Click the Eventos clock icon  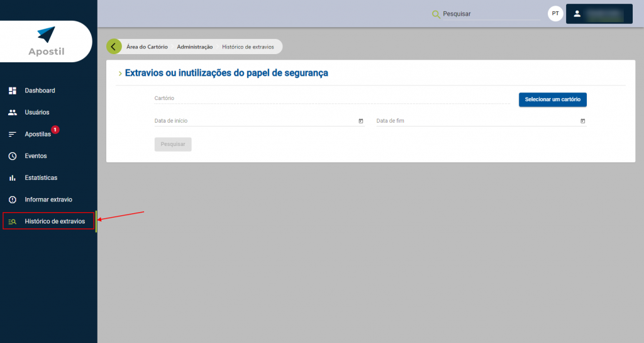click(12, 156)
